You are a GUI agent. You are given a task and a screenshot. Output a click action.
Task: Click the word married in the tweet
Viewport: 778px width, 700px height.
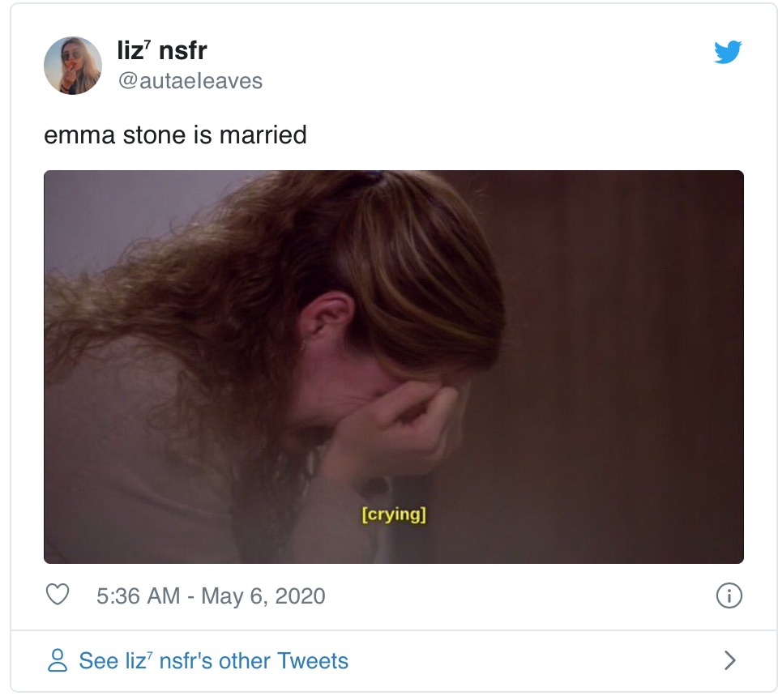[263, 135]
